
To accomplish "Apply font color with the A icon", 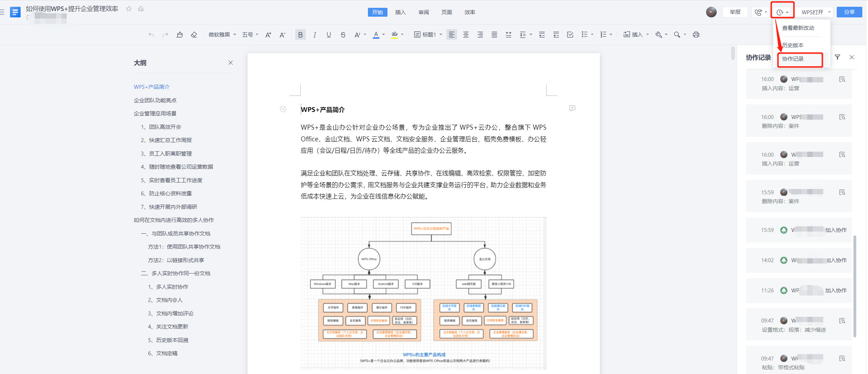I will 376,34.
